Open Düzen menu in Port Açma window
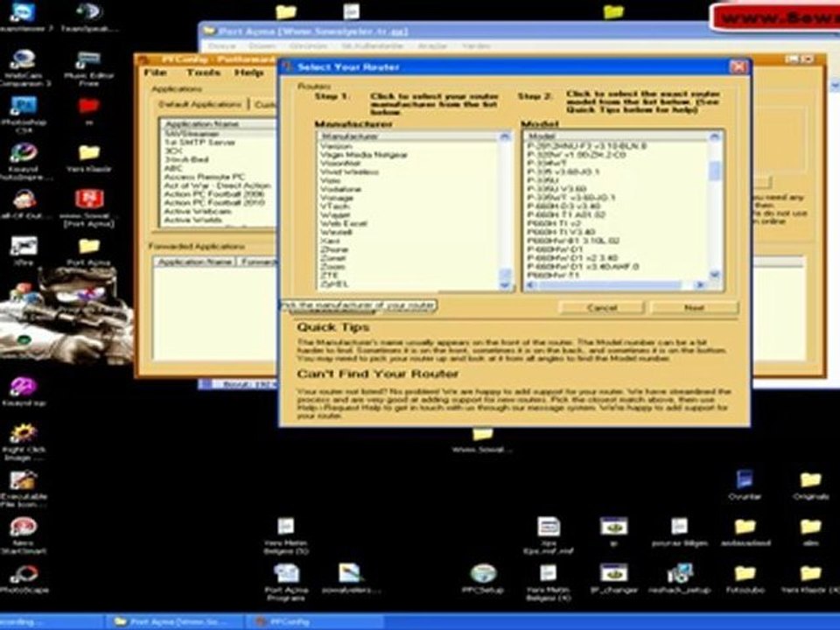Image resolution: width=840 pixels, height=630 pixels. coord(262,46)
